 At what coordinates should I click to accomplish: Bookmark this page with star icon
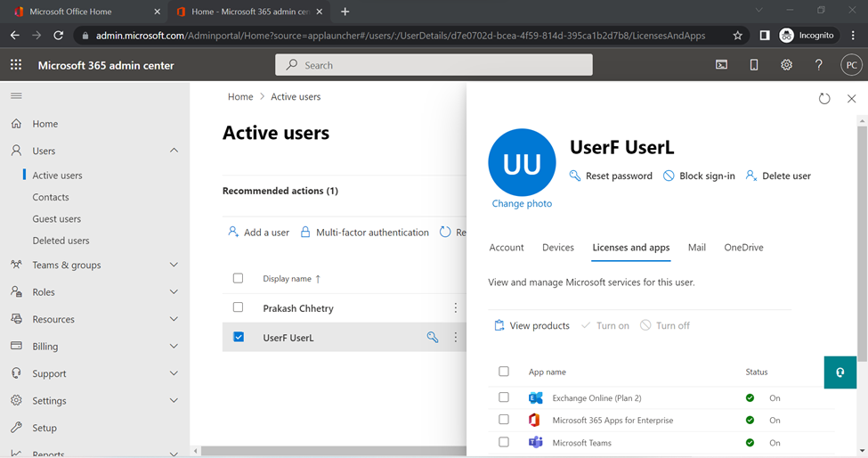pos(737,36)
